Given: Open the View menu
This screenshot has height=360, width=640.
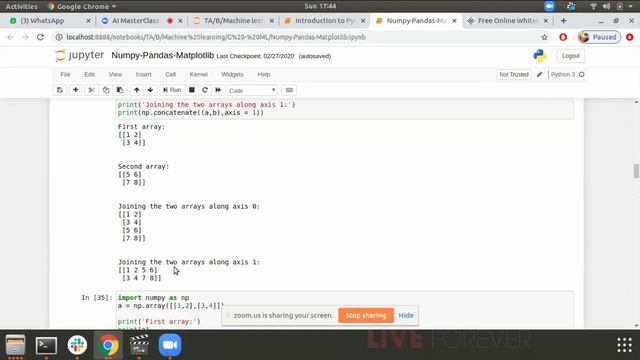Looking at the screenshot, I should pos(115,74).
